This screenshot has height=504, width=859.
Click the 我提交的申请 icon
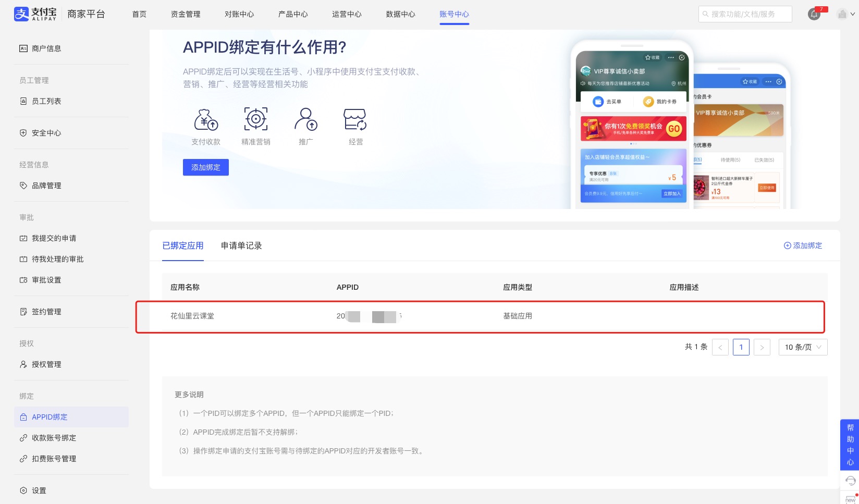tap(23, 238)
